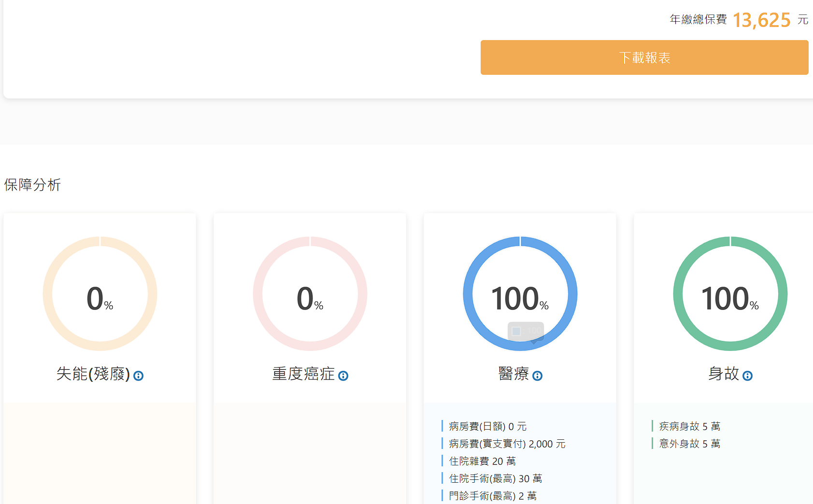Select the 失能(殘廢) card title
The width and height of the screenshot is (813, 504).
(93, 374)
